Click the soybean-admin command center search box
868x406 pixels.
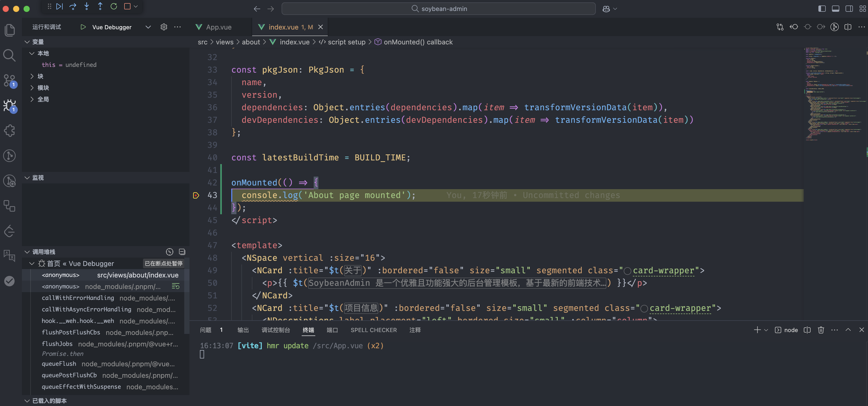(438, 9)
